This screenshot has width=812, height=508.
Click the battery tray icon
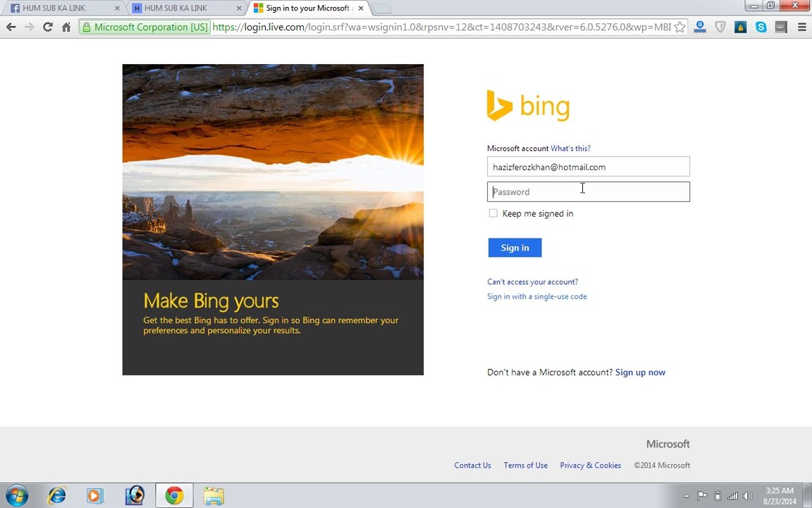click(x=718, y=496)
